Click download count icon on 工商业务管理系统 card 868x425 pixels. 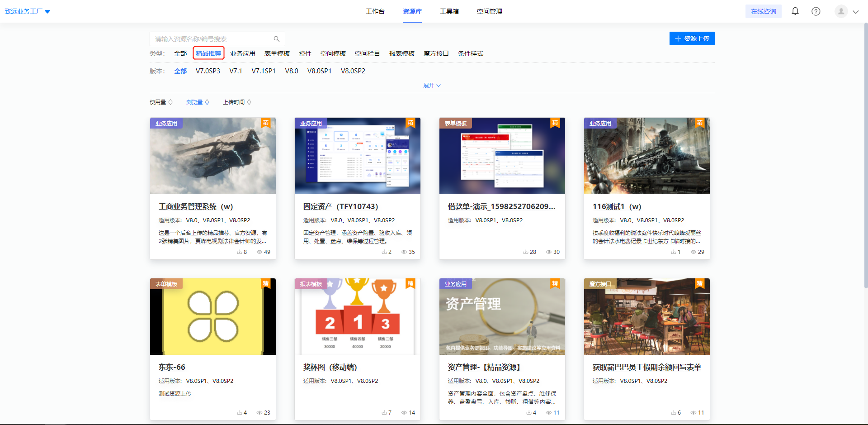(240, 252)
